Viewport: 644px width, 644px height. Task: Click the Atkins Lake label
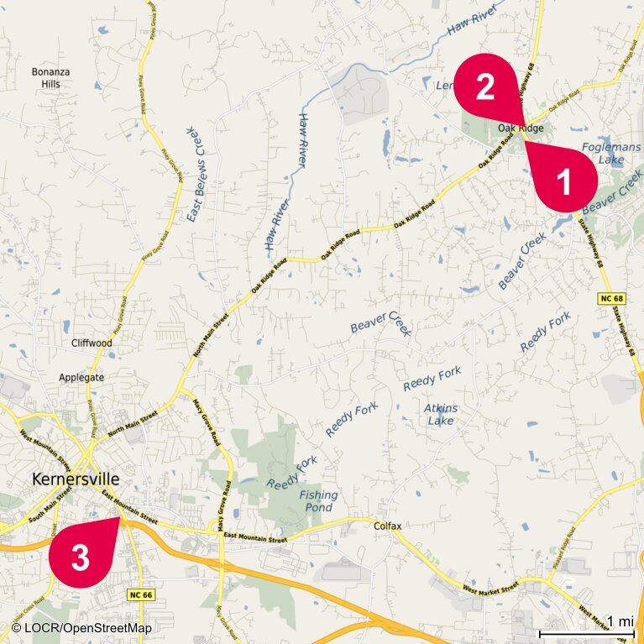440,415
